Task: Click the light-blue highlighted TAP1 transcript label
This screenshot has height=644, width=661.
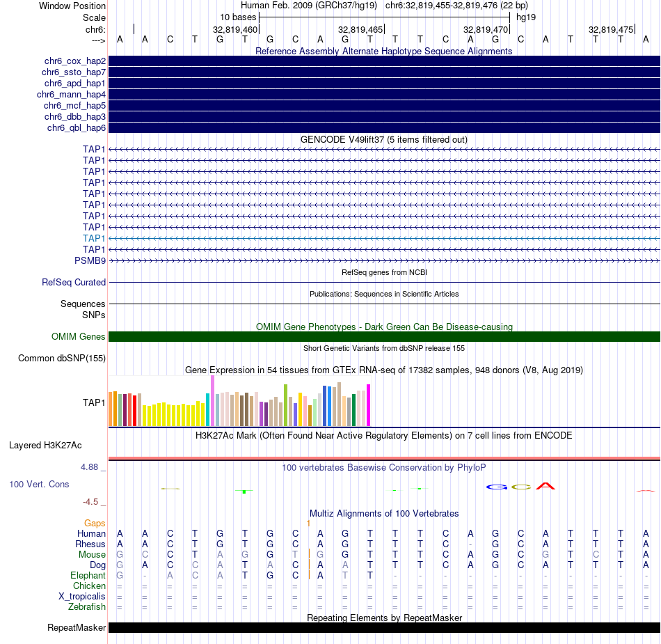Action: (94, 238)
